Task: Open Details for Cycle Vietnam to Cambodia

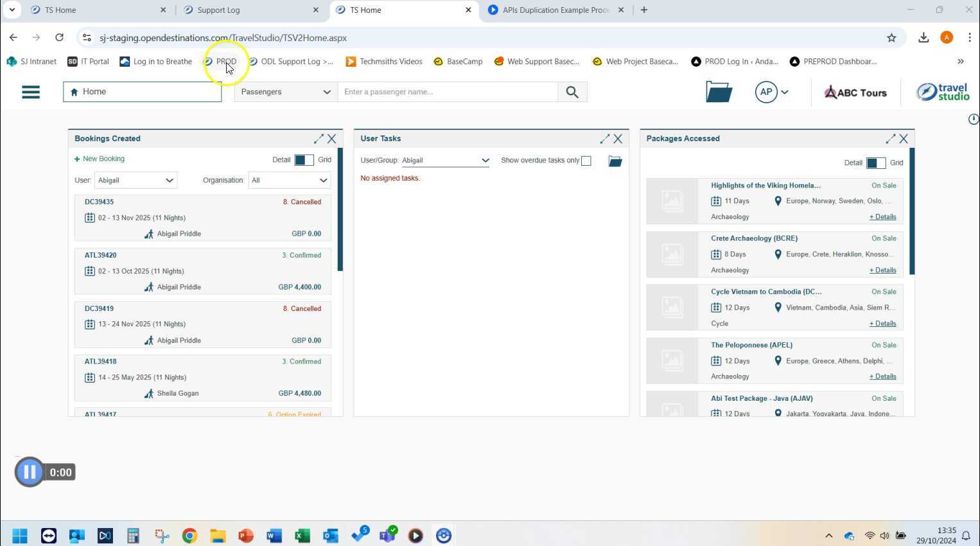Action: (882, 324)
